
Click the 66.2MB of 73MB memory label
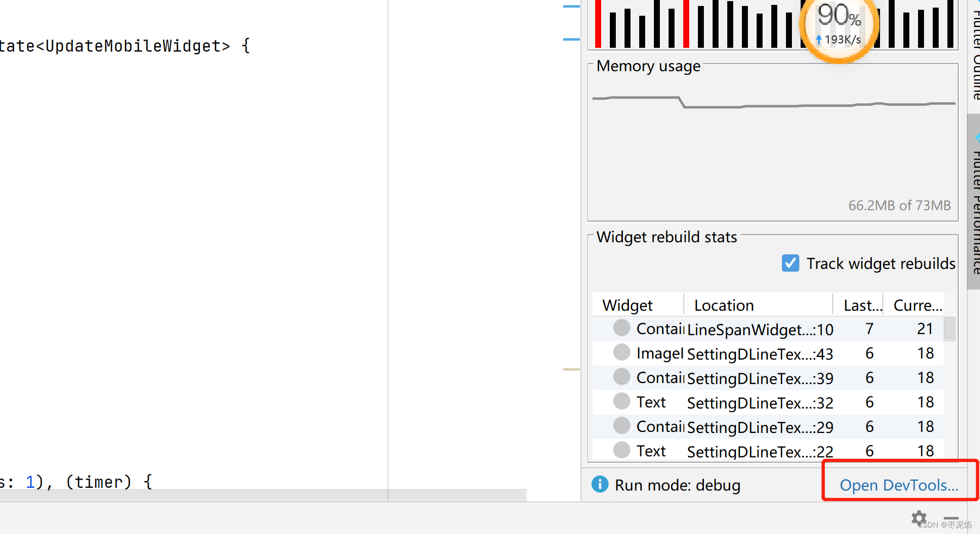[900, 205]
